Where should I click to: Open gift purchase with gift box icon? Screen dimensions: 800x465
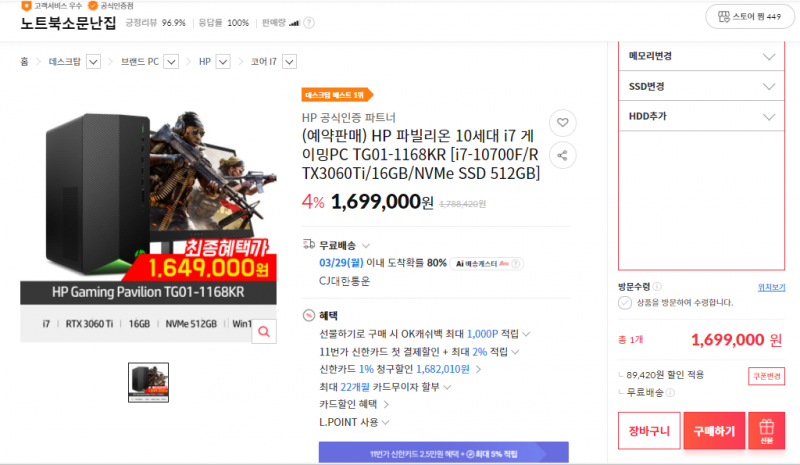click(766, 431)
